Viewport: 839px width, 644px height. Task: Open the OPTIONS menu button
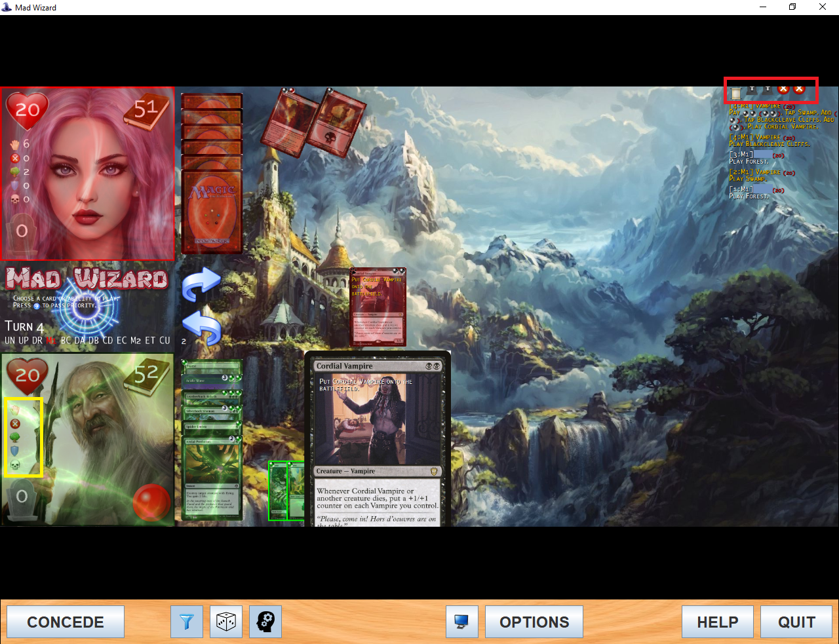[534, 622]
